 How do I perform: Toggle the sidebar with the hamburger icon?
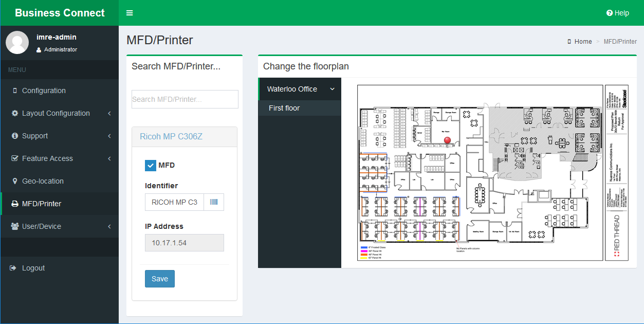[x=129, y=13]
